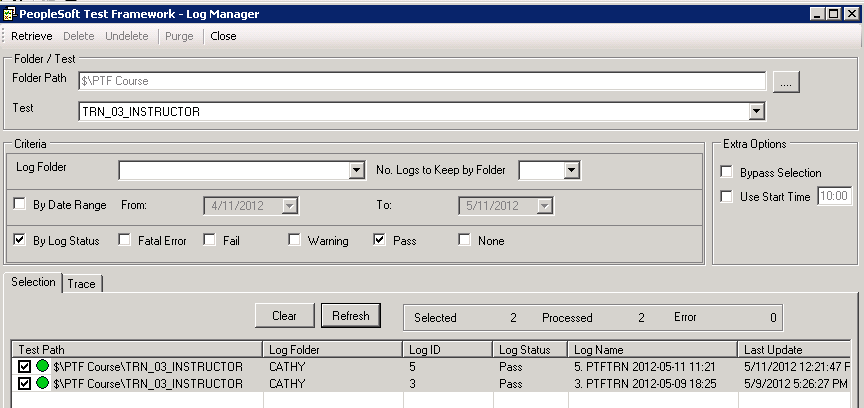Click Log ID value 5
The image size is (864, 408).
tap(413, 367)
